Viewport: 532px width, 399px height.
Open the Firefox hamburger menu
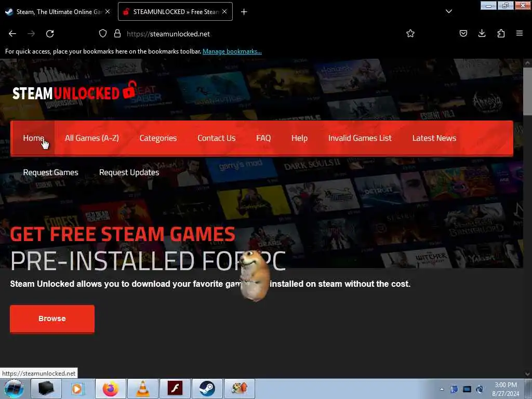point(519,34)
